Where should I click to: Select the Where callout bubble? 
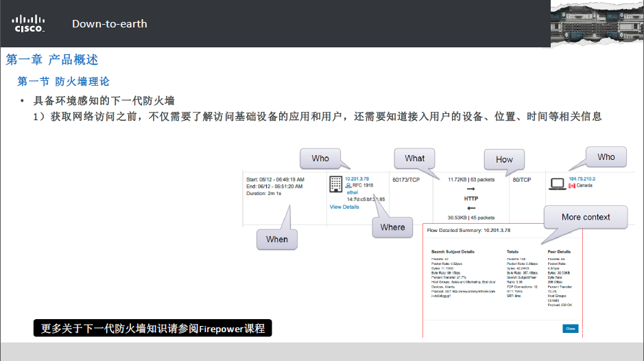tap(392, 227)
